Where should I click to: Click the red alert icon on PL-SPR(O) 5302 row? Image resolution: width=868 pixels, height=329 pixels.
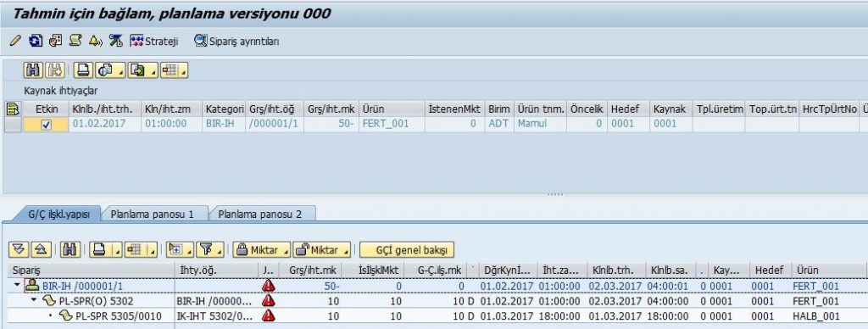[269, 301]
